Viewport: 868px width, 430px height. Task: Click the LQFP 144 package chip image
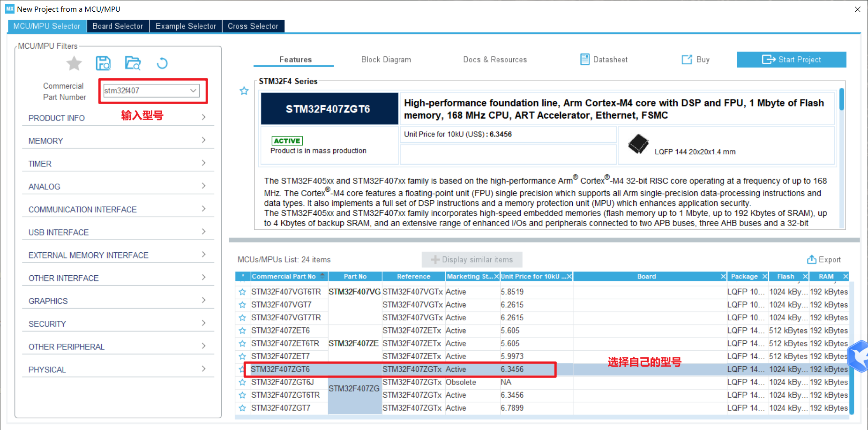click(638, 144)
